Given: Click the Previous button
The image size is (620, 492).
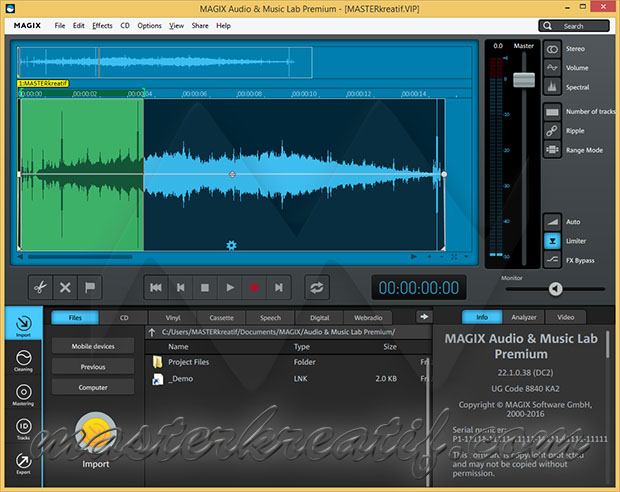Looking at the screenshot, I should pyautogui.click(x=93, y=367).
